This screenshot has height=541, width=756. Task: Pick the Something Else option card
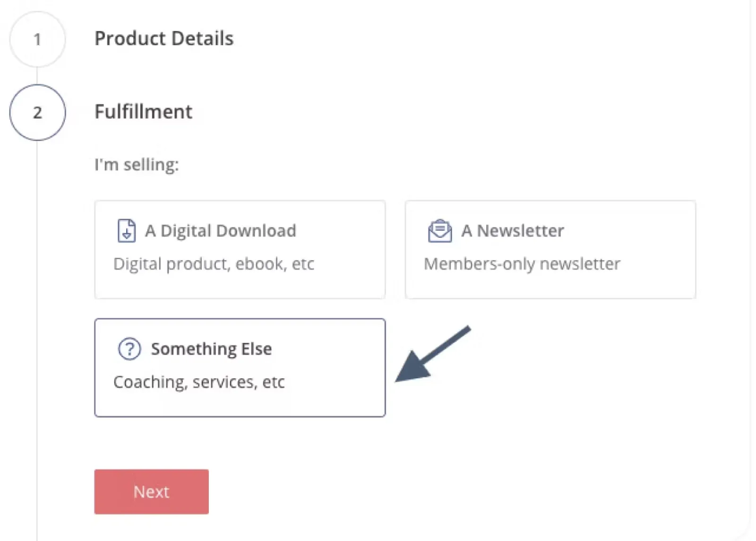click(x=240, y=367)
